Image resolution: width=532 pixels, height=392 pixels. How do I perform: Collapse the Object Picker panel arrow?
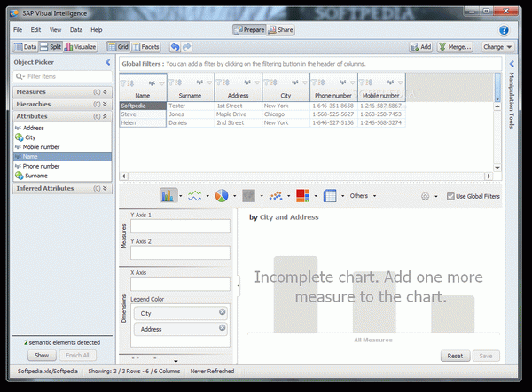[x=108, y=62]
